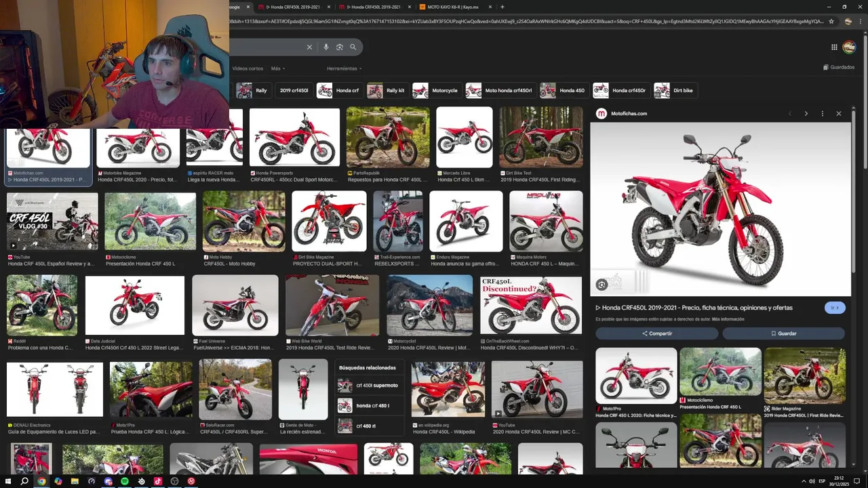Viewport: 868px width, 488px height.
Task: Switch to the MOTO KAYO K6-R tab
Action: click(454, 7)
